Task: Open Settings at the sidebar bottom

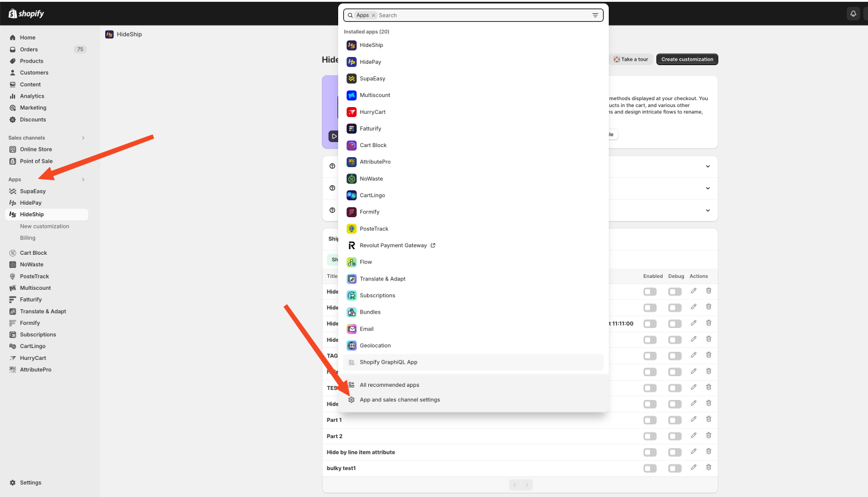Action: pos(30,483)
